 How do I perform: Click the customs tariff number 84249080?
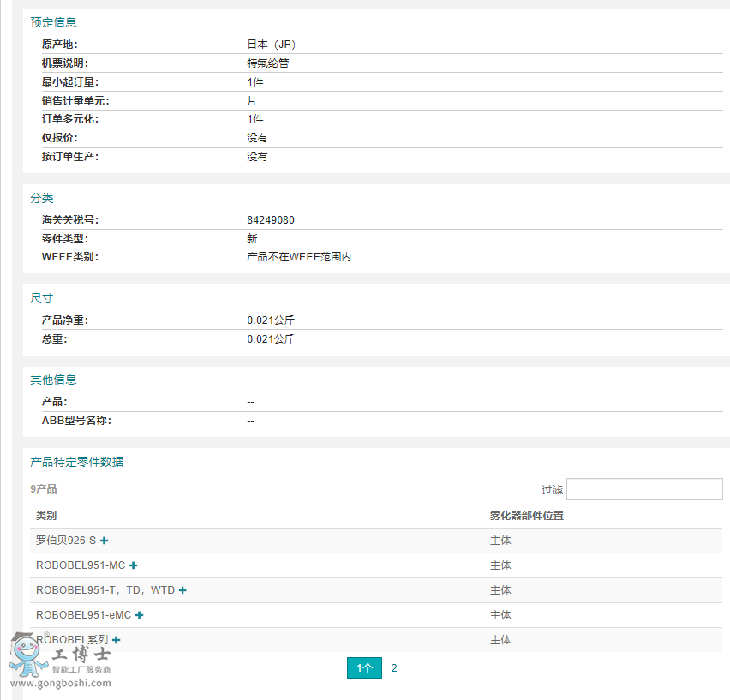[271, 220]
